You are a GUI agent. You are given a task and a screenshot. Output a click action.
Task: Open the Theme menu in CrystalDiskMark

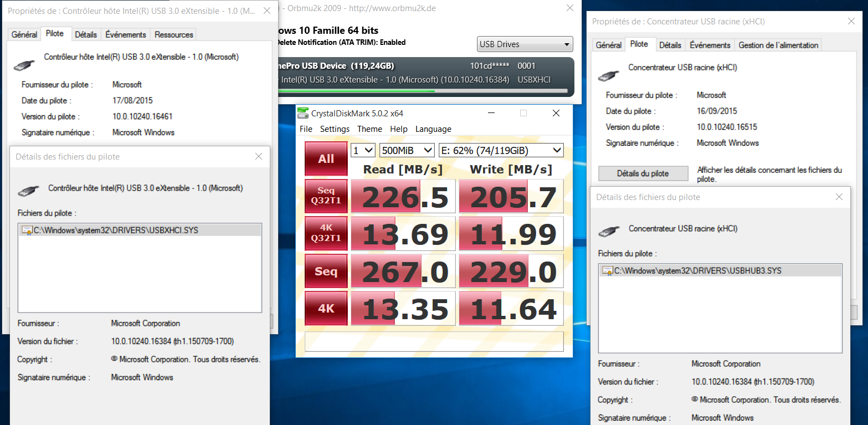point(369,129)
